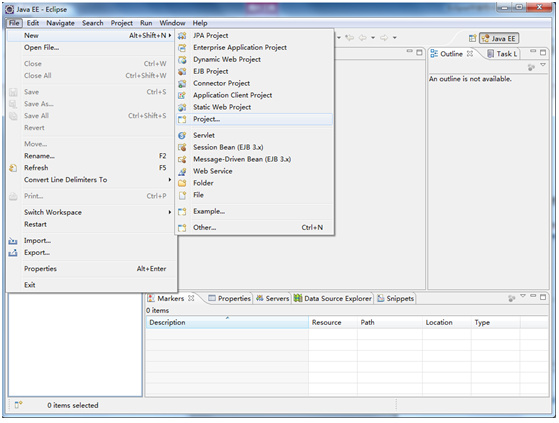Screen dimensions: 559x423
Task: Click the back navigation arrow in toolbar
Action: point(363,37)
